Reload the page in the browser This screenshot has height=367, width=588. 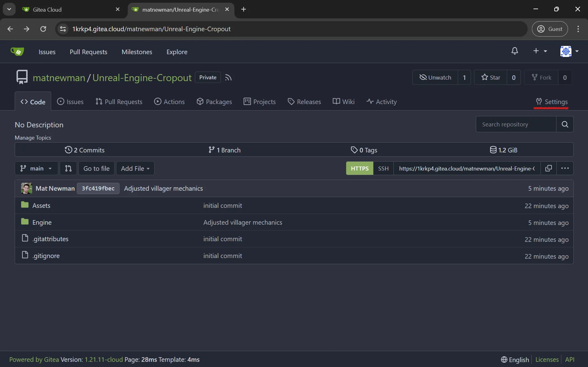(43, 29)
